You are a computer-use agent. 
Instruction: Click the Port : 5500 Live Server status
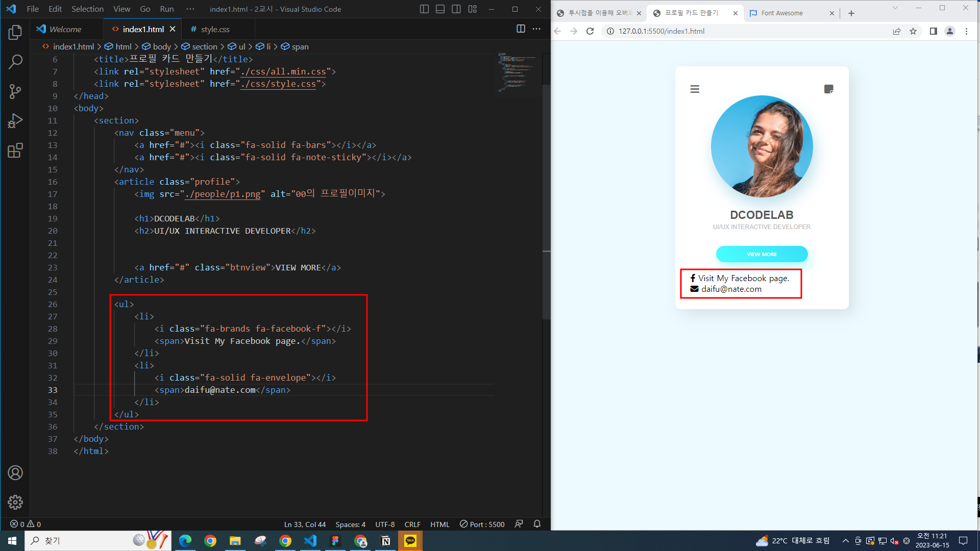coord(482,524)
